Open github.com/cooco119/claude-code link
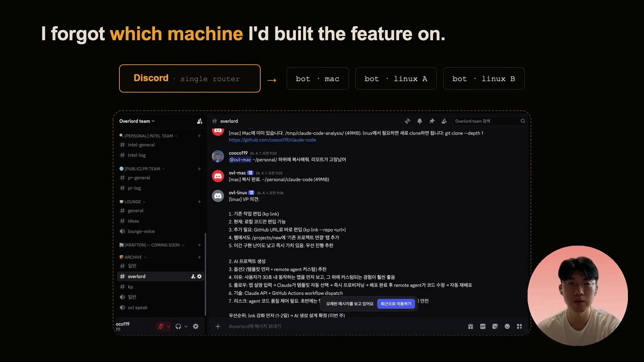644x362 pixels. pyautogui.click(x=272, y=140)
